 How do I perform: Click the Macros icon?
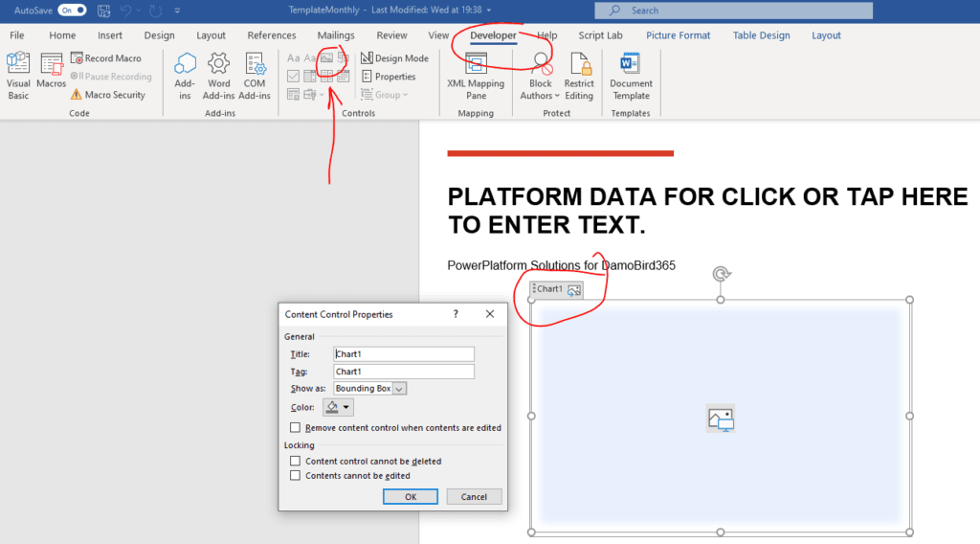point(52,65)
